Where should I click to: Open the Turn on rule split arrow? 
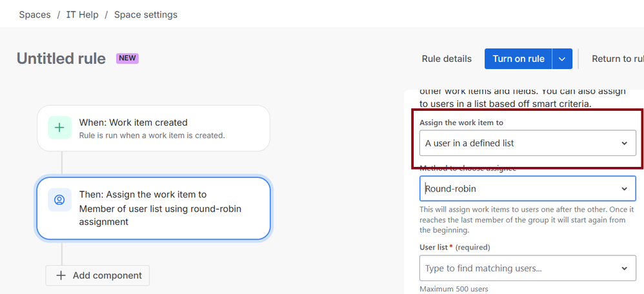point(562,59)
